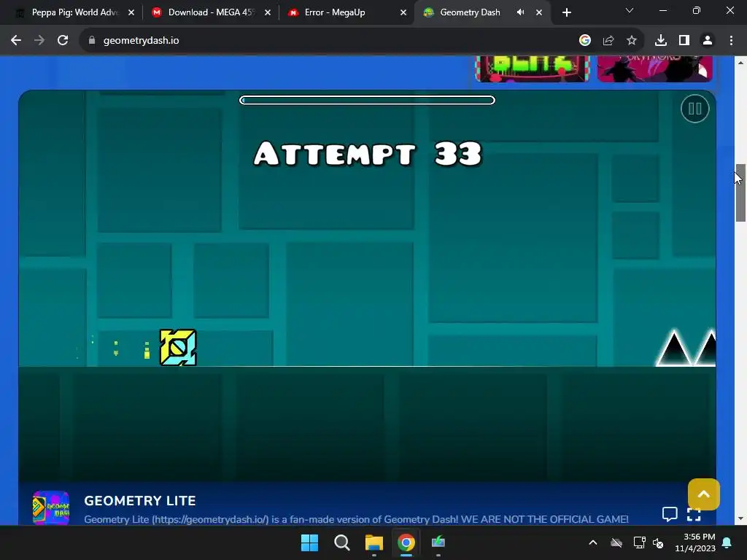The height and width of the screenshot is (560, 747).
Task: Click the yellow scroll-to-top arrow button
Action: point(704,494)
